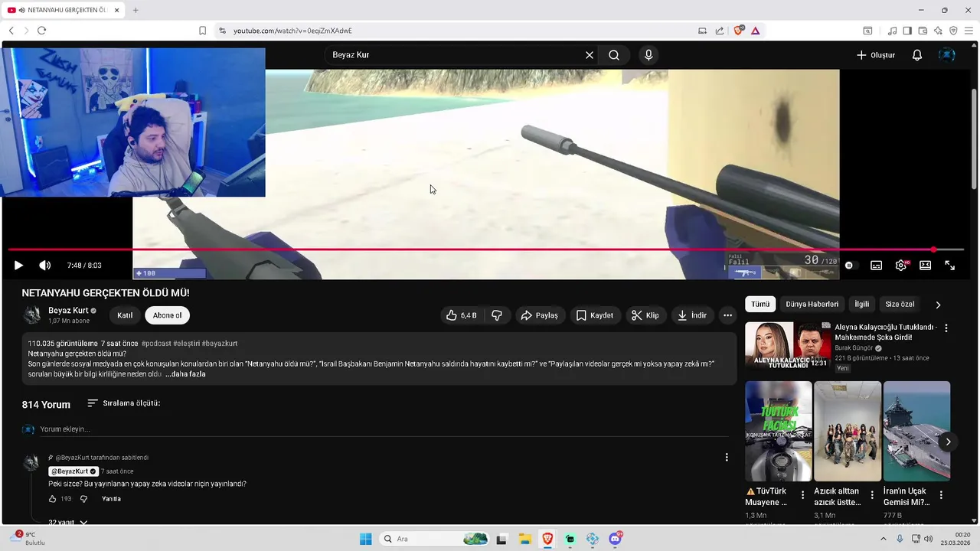Open the Sıralama ölçütü sort dropdown

[x=123, y=403]
